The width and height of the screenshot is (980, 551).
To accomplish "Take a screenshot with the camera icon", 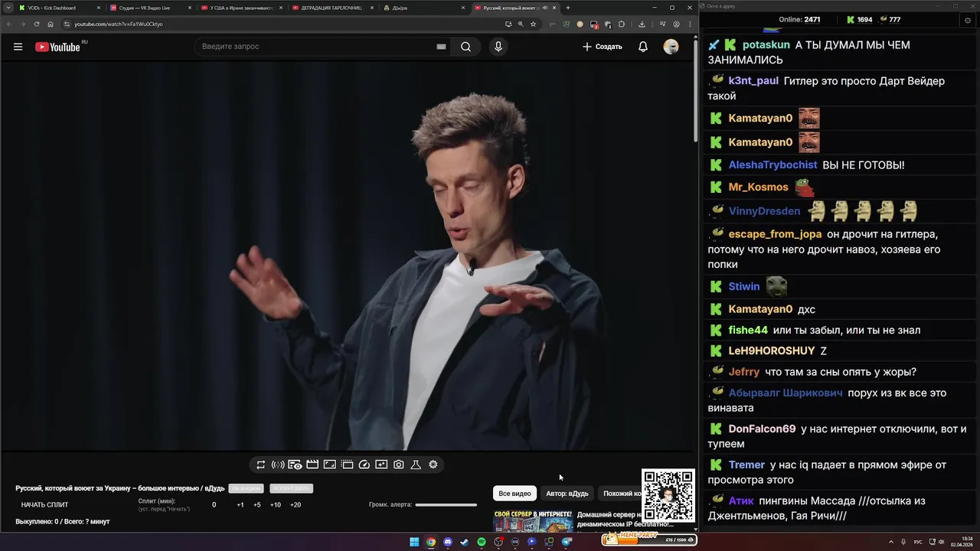I will coord(399,465).
